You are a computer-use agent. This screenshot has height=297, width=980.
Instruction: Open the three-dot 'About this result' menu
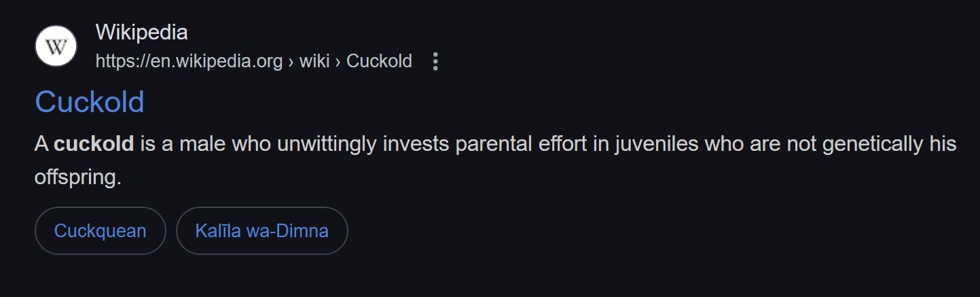[435, 62]
